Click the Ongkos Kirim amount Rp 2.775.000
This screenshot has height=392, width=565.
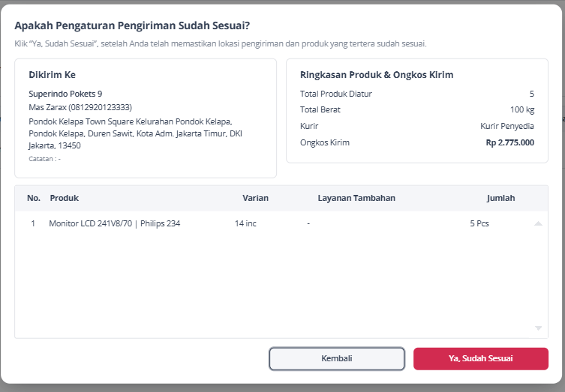tap(510, 142)
